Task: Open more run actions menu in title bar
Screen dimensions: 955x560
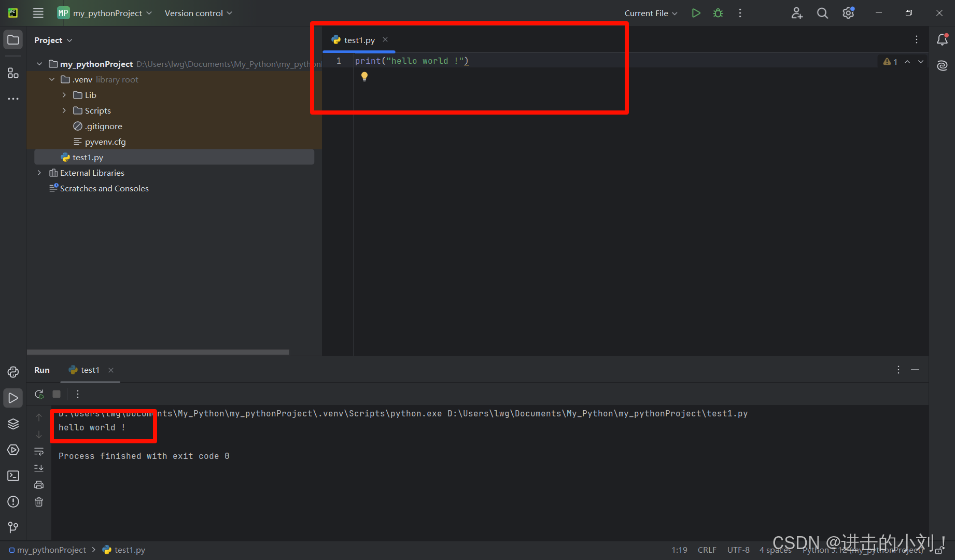Action: coord(740,13)
